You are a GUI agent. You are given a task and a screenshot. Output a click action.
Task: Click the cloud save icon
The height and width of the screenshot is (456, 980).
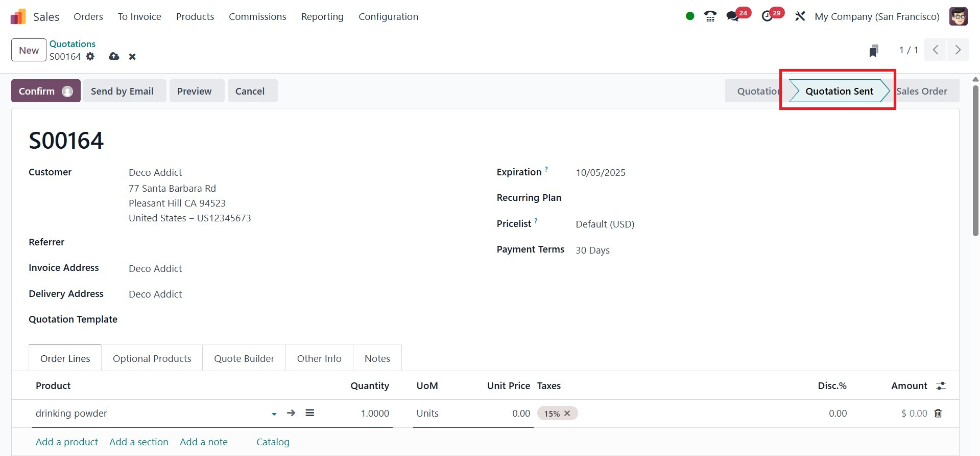(x=114, y=57)
